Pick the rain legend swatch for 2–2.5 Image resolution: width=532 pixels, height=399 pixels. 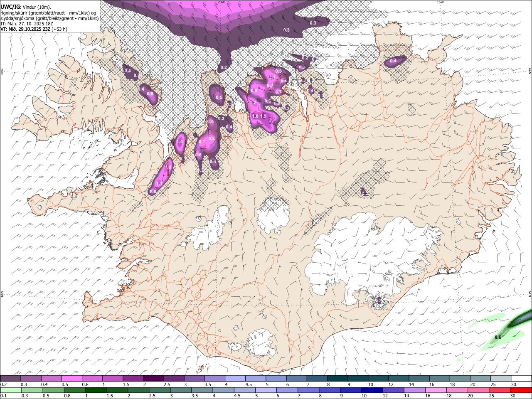click(138, 390)
